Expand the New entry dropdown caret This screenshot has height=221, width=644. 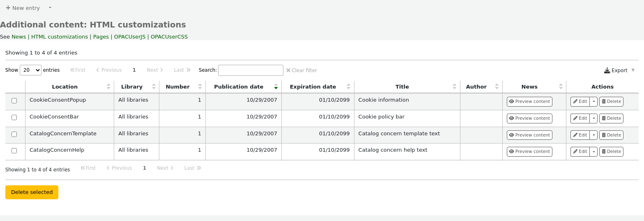(x=50, y=8)
